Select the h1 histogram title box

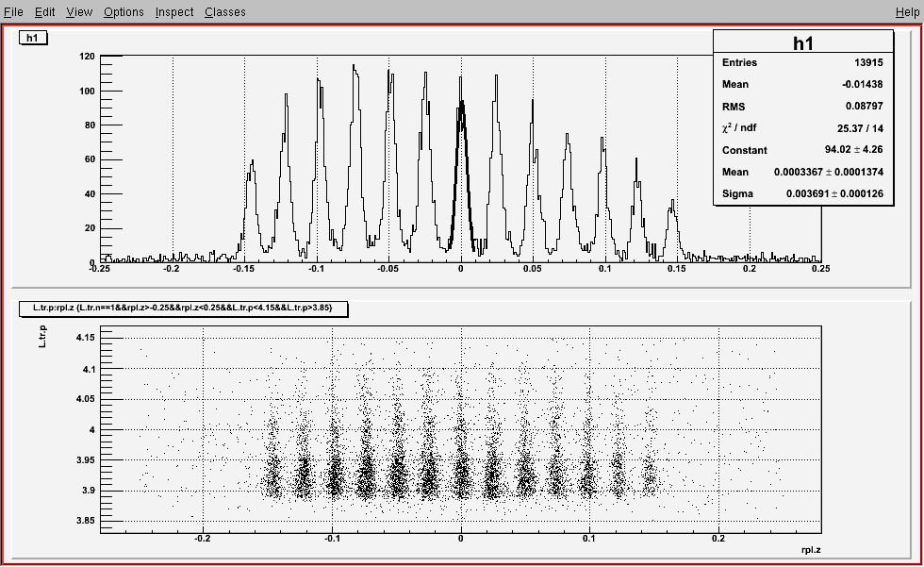[32, 38]
